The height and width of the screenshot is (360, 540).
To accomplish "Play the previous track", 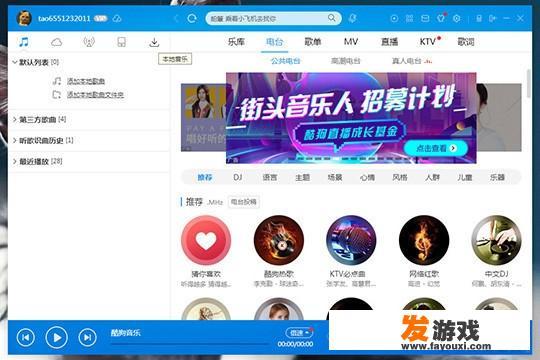I will (x=26, y=337).
